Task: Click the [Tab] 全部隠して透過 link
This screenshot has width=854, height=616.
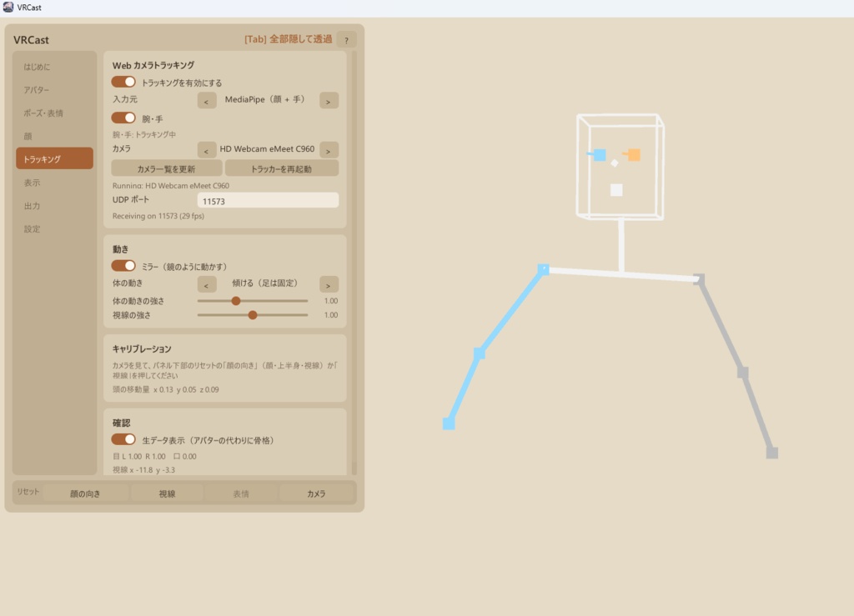Action: click(x=288, y=39)
